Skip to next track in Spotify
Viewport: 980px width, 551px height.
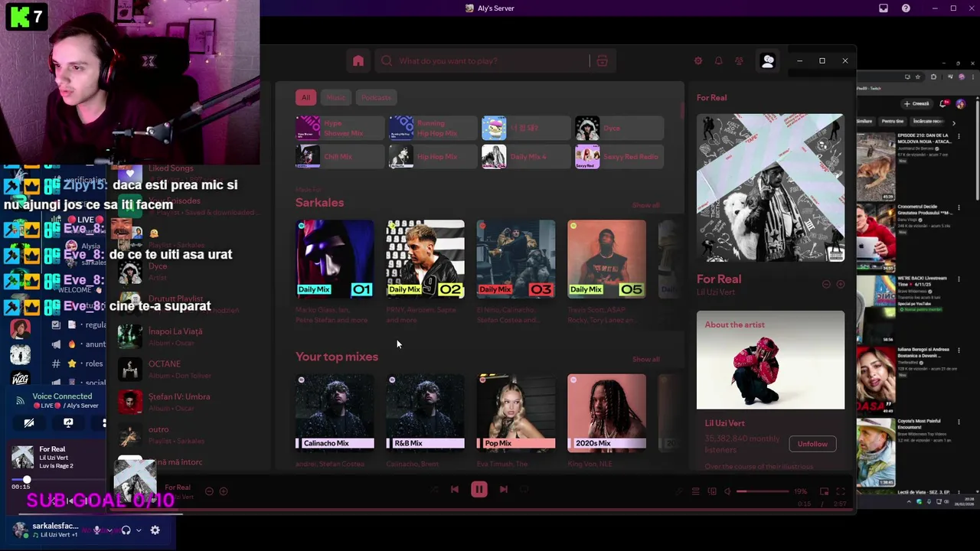click(x=503, y=490)
